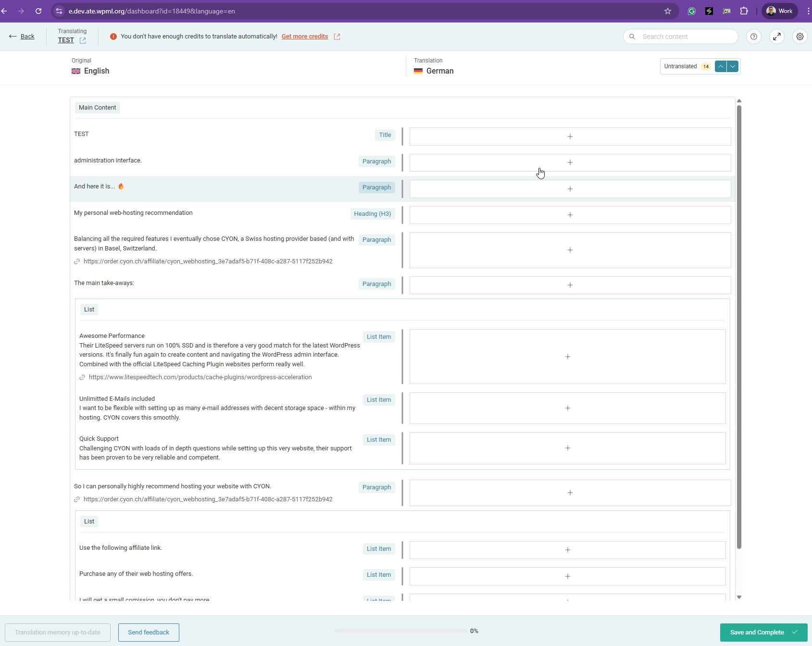Screen dimensions: 812x646
Task: Open the settings gear icon
Action: tap(800, 37)
